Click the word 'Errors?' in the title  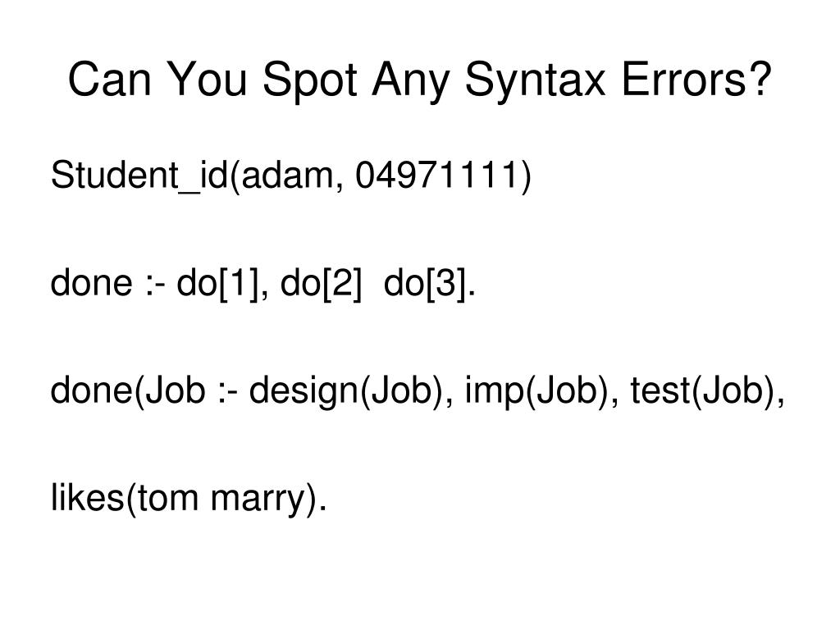pos(696,79)
